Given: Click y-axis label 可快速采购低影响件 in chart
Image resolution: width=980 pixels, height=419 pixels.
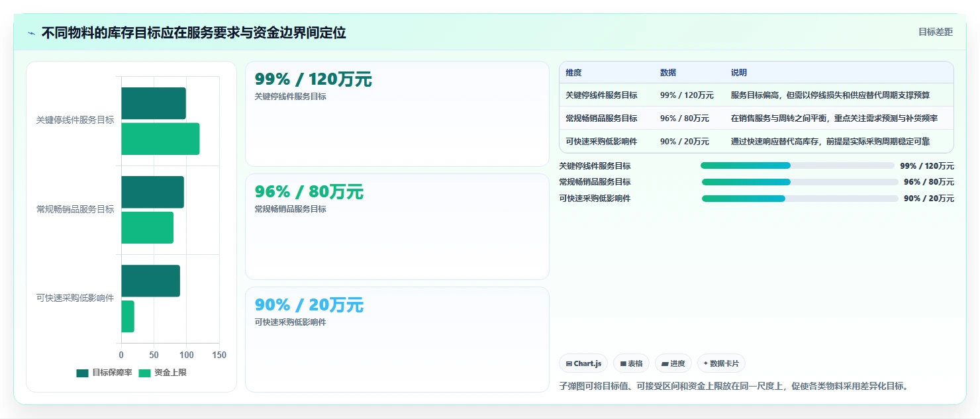Looking at the screenshot, I should 75,298.
